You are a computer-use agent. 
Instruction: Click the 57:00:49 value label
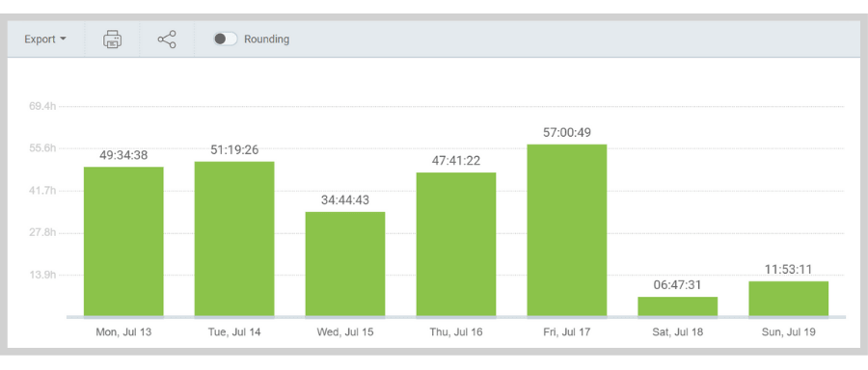(567, 133)
